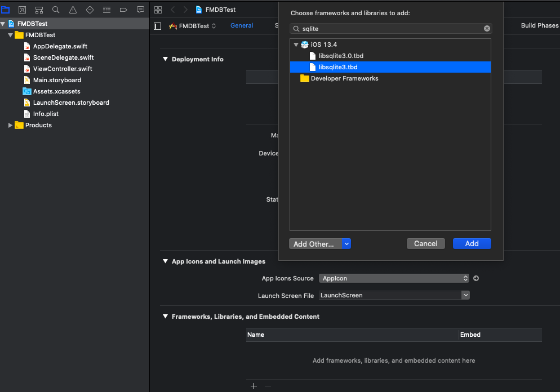The width and height of the screenshot is (560, 392).
Task: Click the Add button
Action: [472, 243]
